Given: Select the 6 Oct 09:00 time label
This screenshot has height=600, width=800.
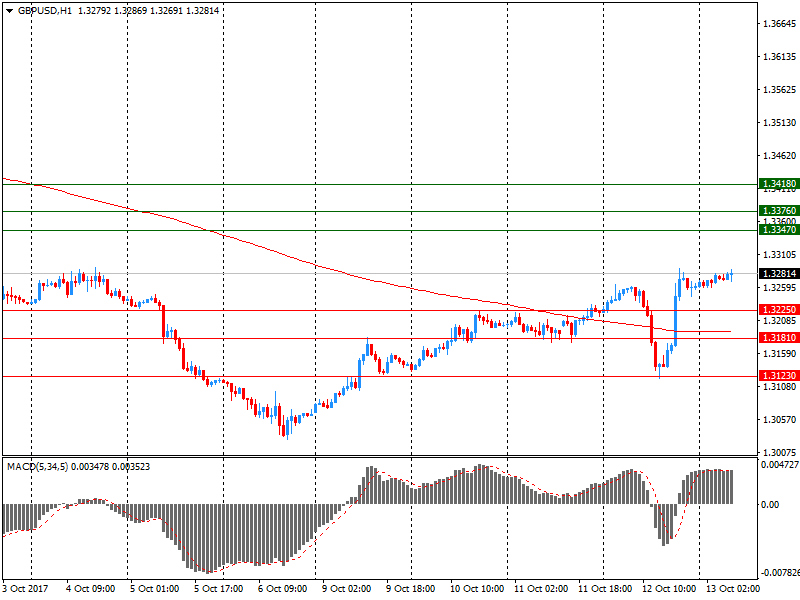Looking at the screenshot, I should [x=283, y=589].
